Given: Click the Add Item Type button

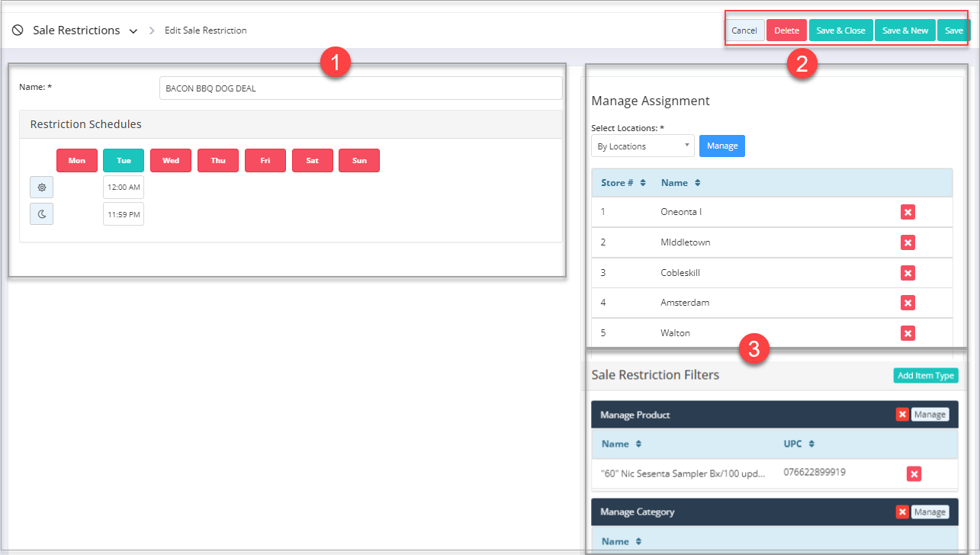Looking at the screenshot, I should 925,376.
